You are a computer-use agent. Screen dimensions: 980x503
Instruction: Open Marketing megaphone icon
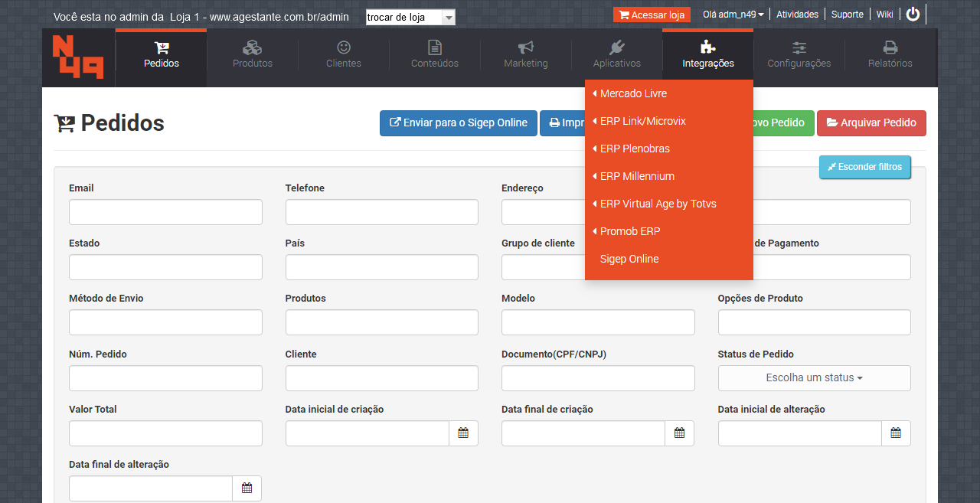pos(526,48)
